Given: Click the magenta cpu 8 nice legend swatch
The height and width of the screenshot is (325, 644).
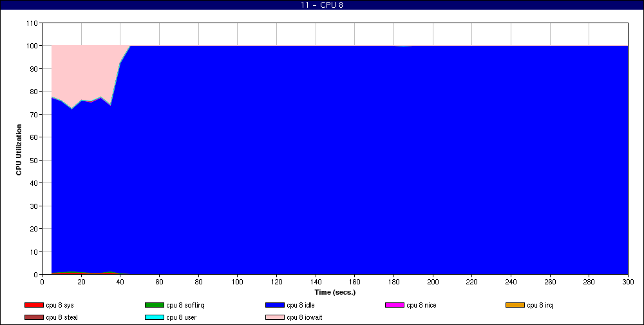Looking at the screenshot, I should [395, 305].
